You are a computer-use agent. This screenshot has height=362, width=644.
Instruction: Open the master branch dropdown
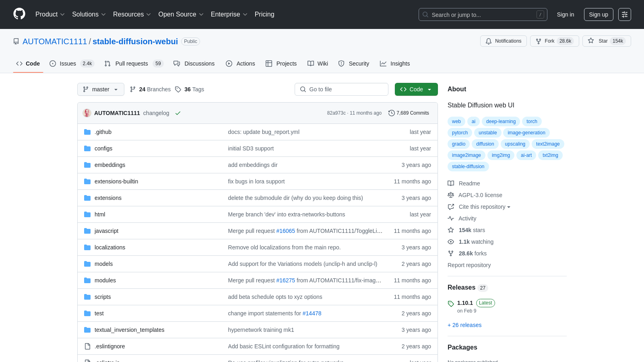(x=101, y=89)
